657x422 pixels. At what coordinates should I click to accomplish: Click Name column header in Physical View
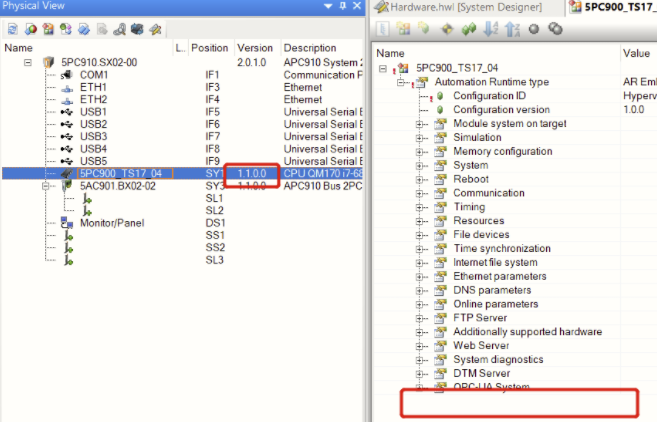(18, 48)
